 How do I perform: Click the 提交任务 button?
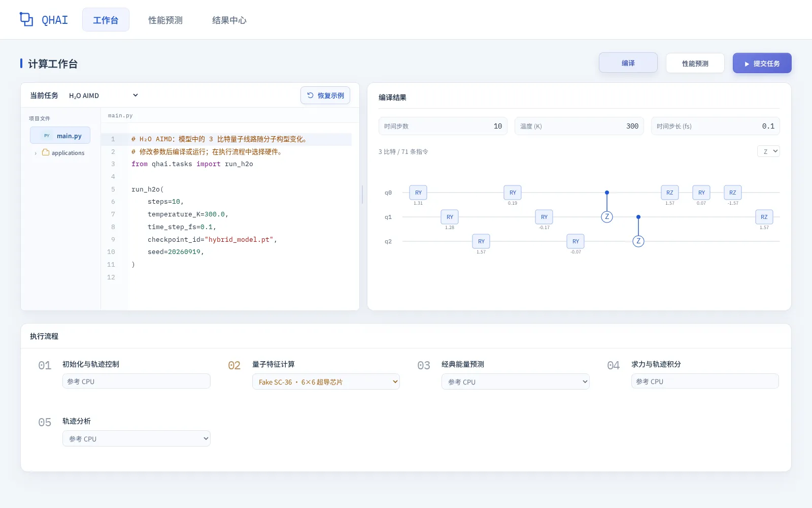click(x=762, y=63)
